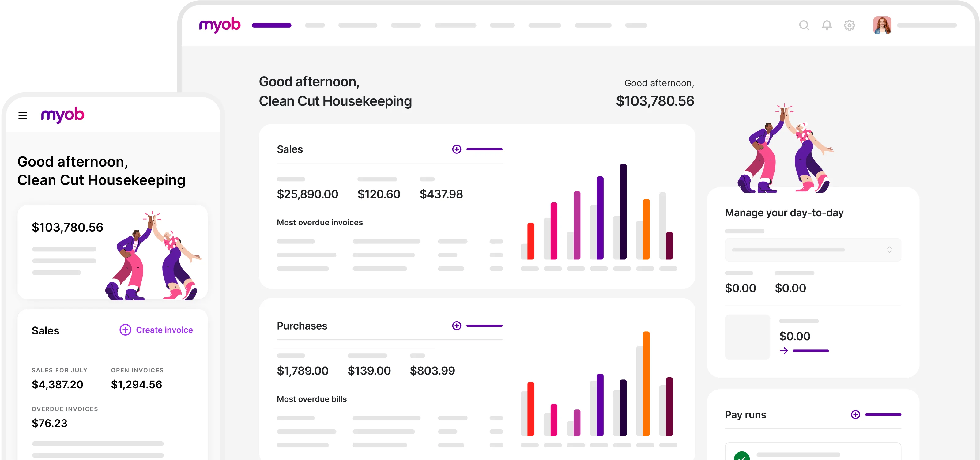Click the $1,294.56 Open invoices value
The image size is (980, 460).
(x=136, y=385)
